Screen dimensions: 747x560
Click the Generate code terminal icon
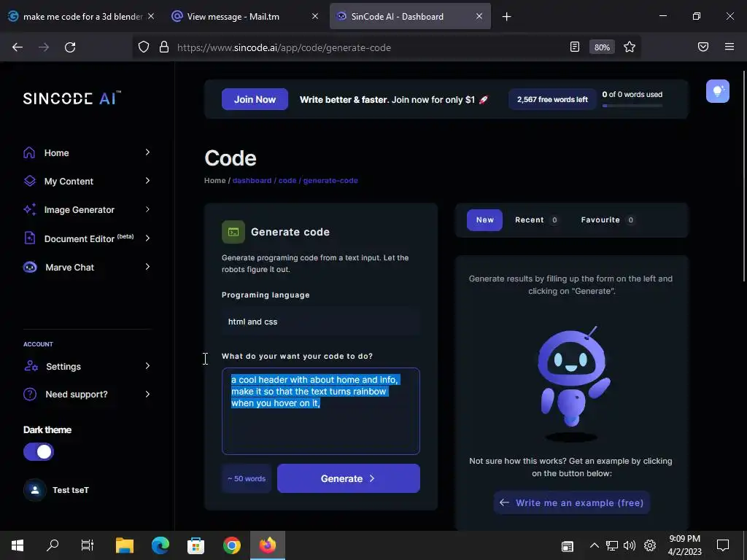233,232
